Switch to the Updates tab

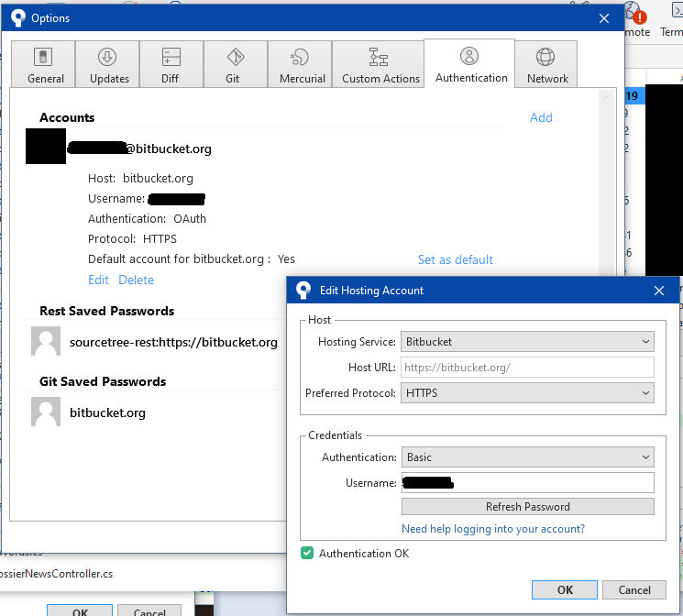[107, 64]
